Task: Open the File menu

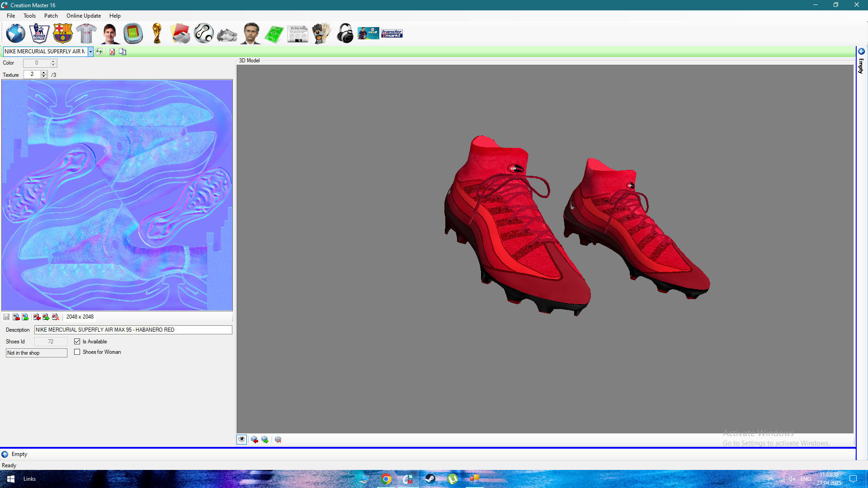Action: click(11, 16)
